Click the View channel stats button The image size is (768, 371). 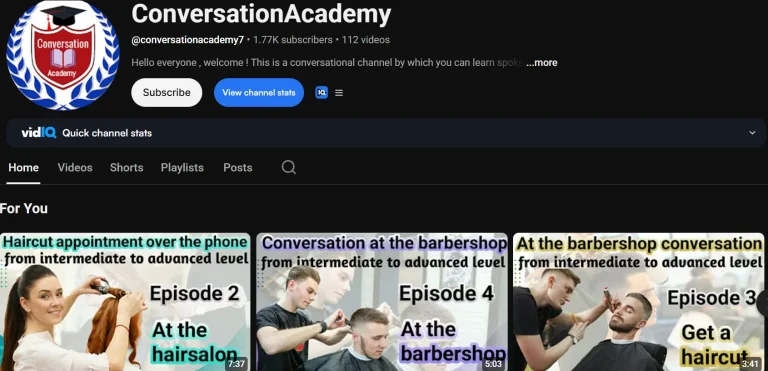(x=259, y=93)
